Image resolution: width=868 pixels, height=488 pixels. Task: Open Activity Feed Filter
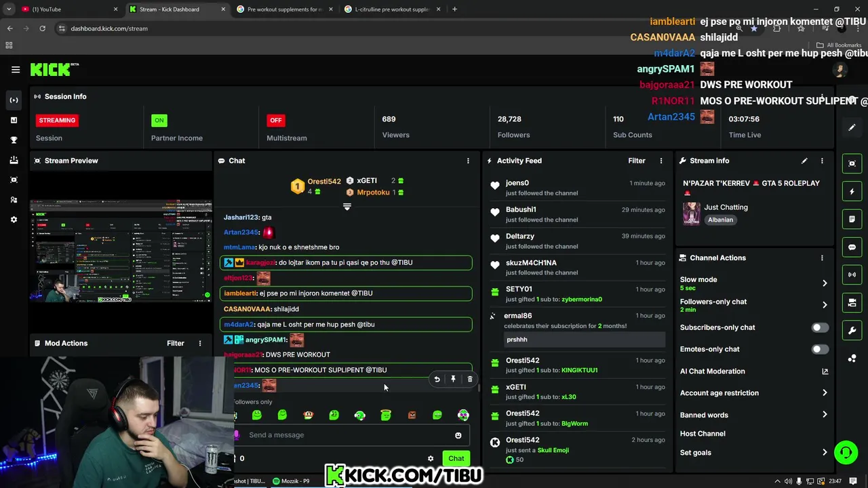[636, 161]
